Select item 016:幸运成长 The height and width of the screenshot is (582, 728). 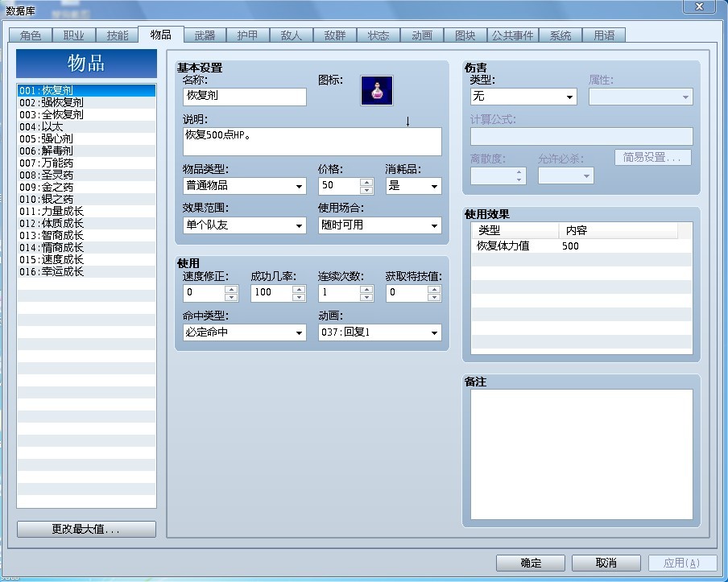(86, 271)
